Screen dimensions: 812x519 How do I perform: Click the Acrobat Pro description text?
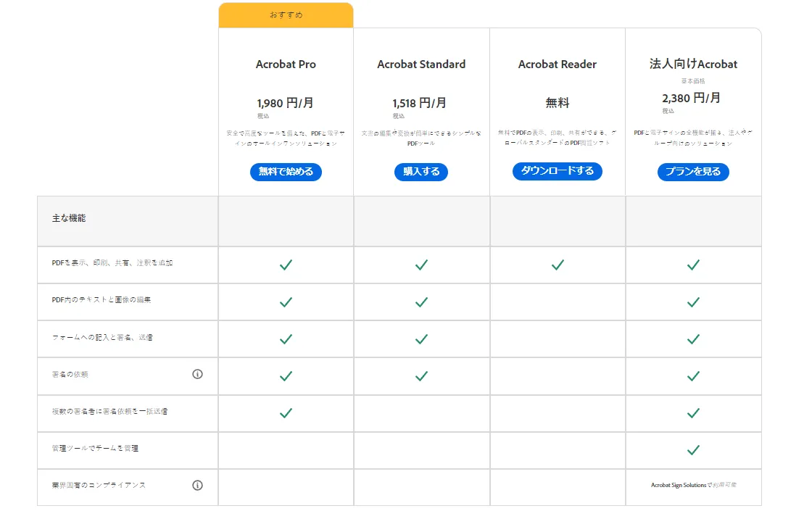pos(286,138)
